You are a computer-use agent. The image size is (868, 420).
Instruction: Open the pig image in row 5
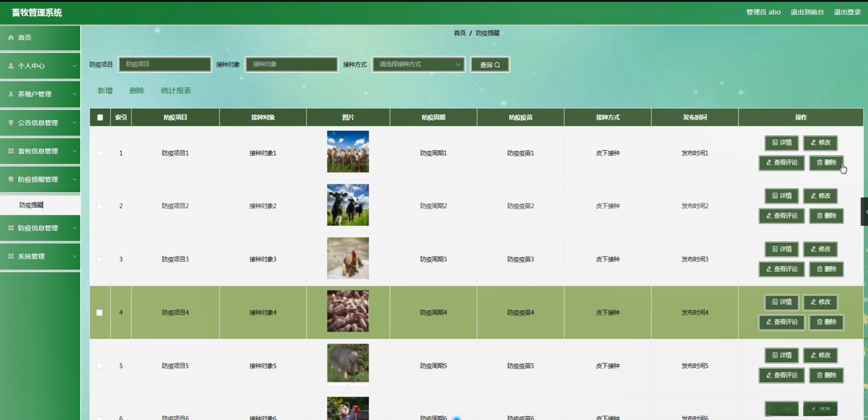[x=348, y=364]
